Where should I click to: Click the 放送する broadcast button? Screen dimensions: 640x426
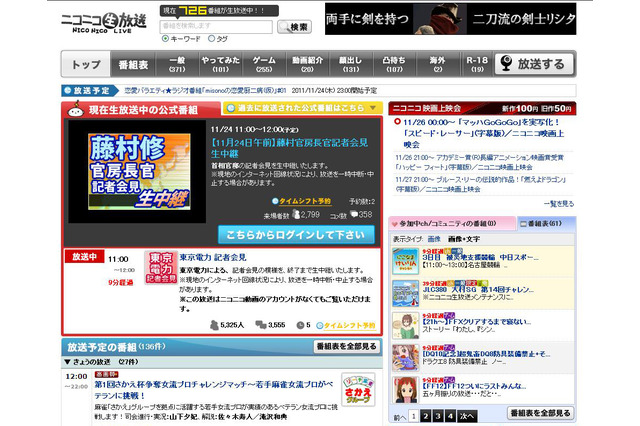[534, 64]
